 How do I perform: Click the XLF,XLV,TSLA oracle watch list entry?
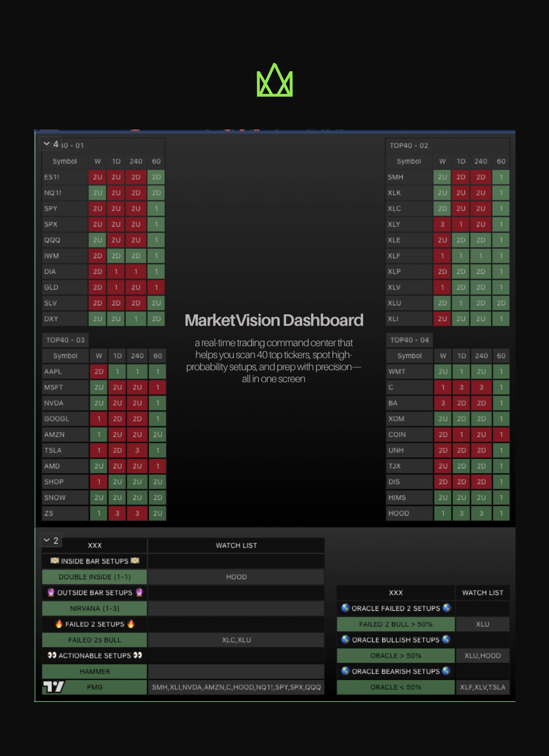482,687
